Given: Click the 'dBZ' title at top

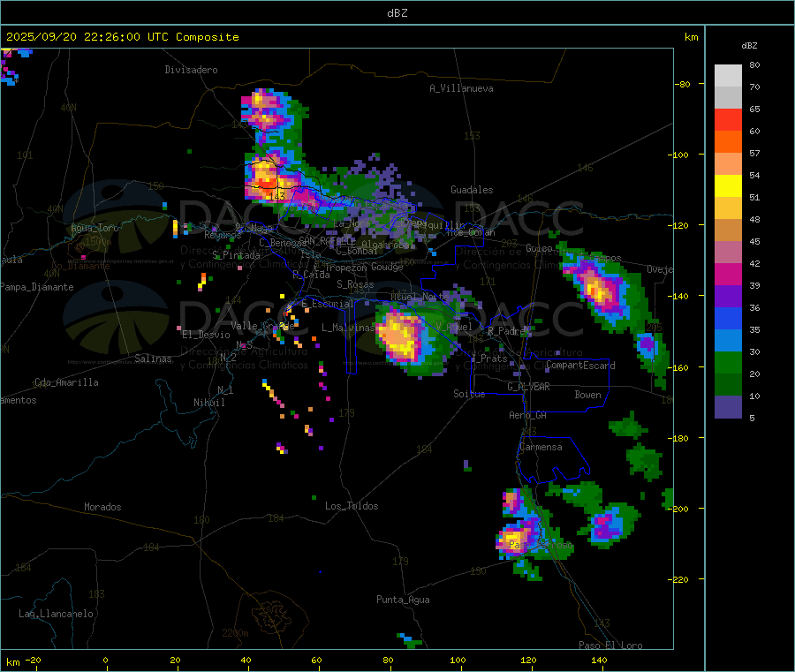Looking at the screenshot, I should click(397, 13).
